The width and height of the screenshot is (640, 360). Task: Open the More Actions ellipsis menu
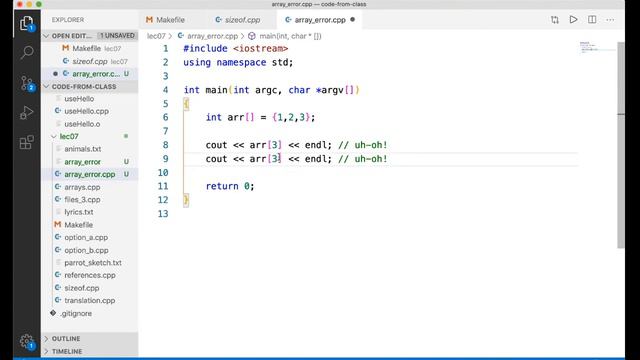[610, 20]
